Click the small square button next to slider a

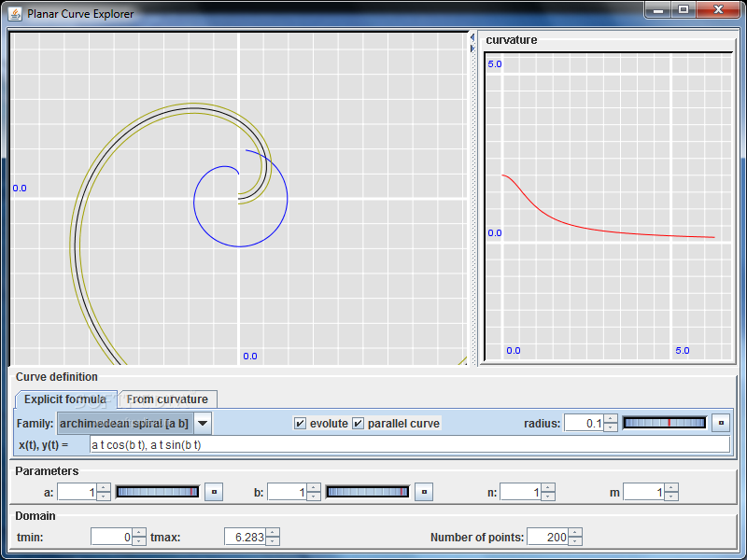tap(214, 492)
